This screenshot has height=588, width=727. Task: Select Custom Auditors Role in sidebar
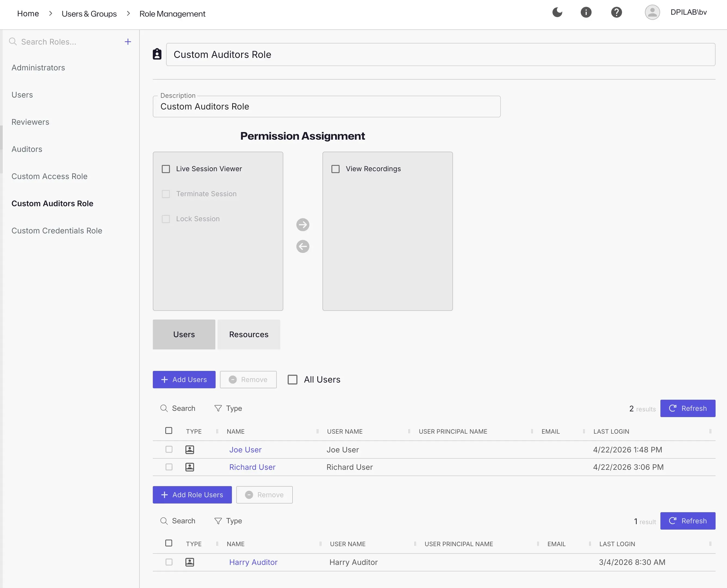52,204
